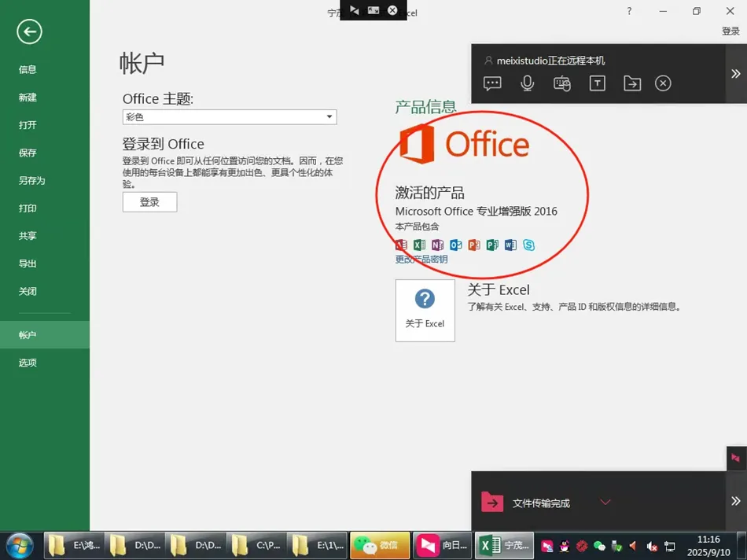The height and width of the screenshot is (560, 747).
Task: Open 选项 (Options) in the sidebar
Action: [x=28, y=363]
